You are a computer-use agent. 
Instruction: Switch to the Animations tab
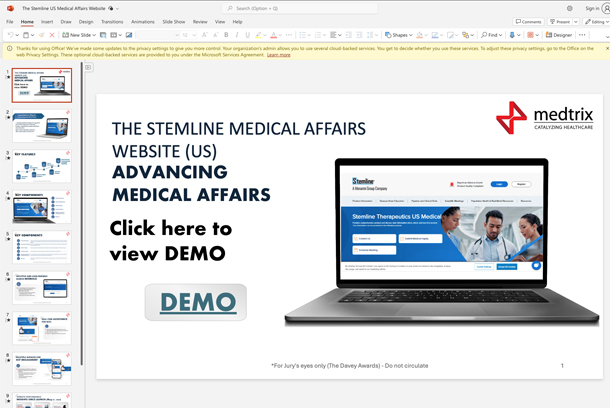(143, 22)
